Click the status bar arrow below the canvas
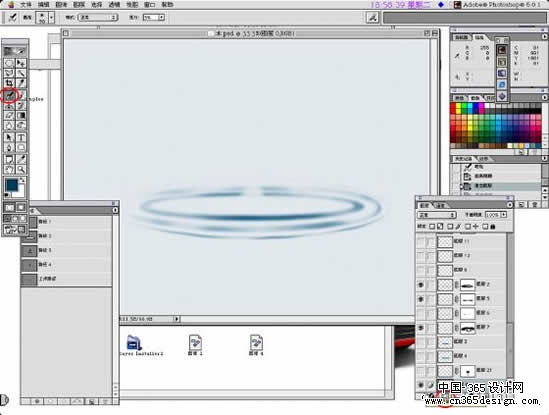This screenshot has height=415, width=549. click(x=177, y=319)
